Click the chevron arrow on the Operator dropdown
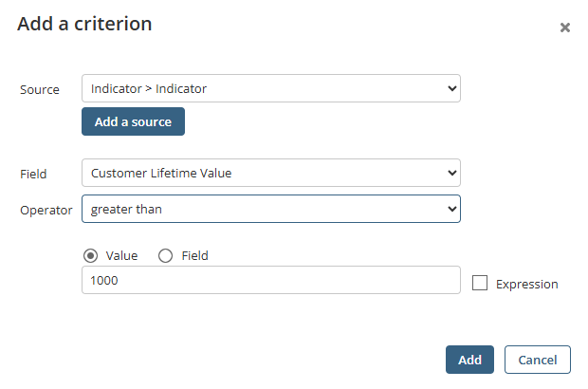588x389 pixels. tap(450, 209)
